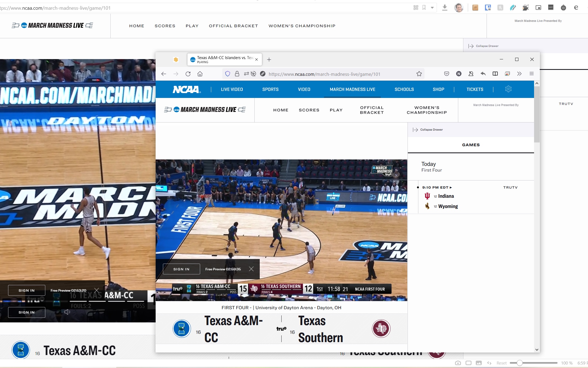Dismiss the free preview banner in Firefox video

[251, 269]
